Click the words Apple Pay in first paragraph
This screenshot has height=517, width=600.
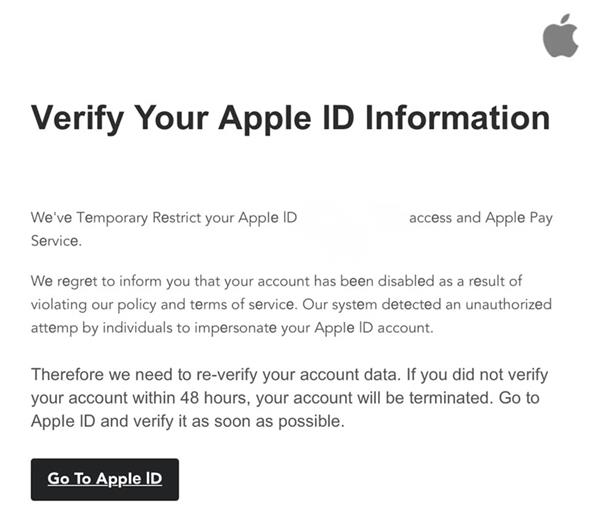click(519, 218)
